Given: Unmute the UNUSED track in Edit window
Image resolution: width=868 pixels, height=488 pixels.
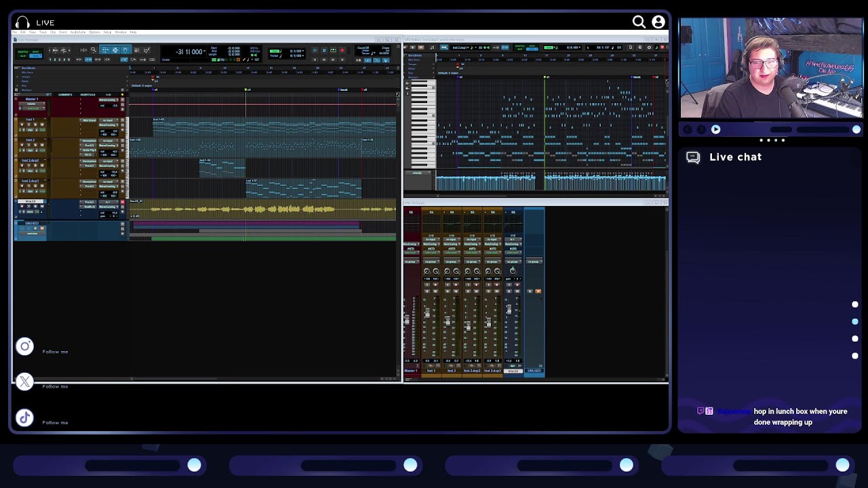Looking at the screenshot, I should (x=42, y=228).
